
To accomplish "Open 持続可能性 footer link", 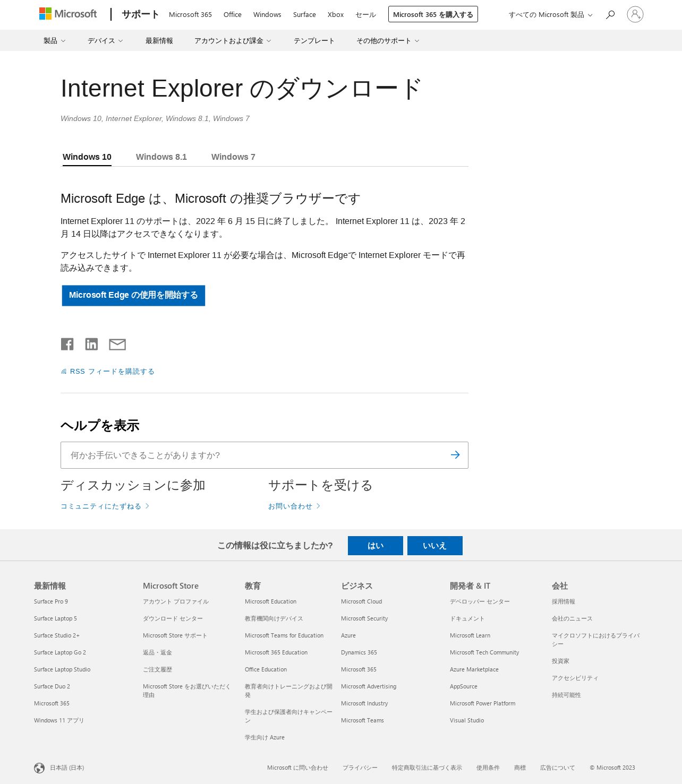I will click(566, 695).
